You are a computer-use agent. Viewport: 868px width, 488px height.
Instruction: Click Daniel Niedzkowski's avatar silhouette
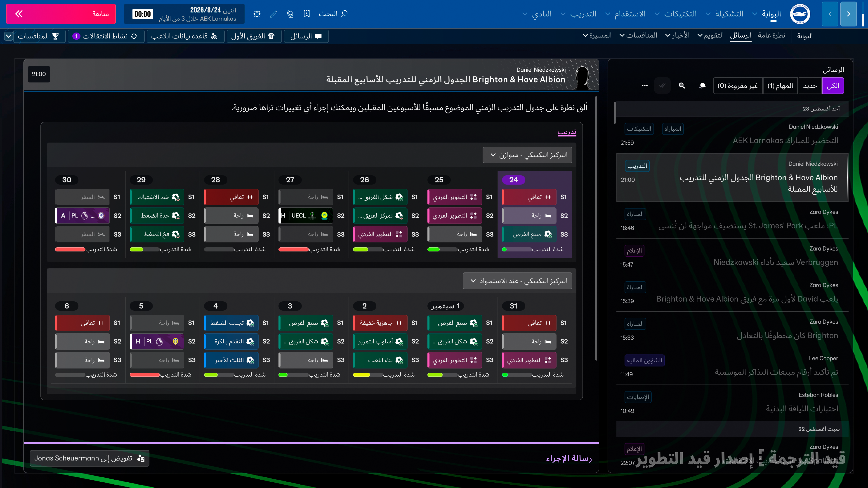pyautogui.click(x=582, y=78)
